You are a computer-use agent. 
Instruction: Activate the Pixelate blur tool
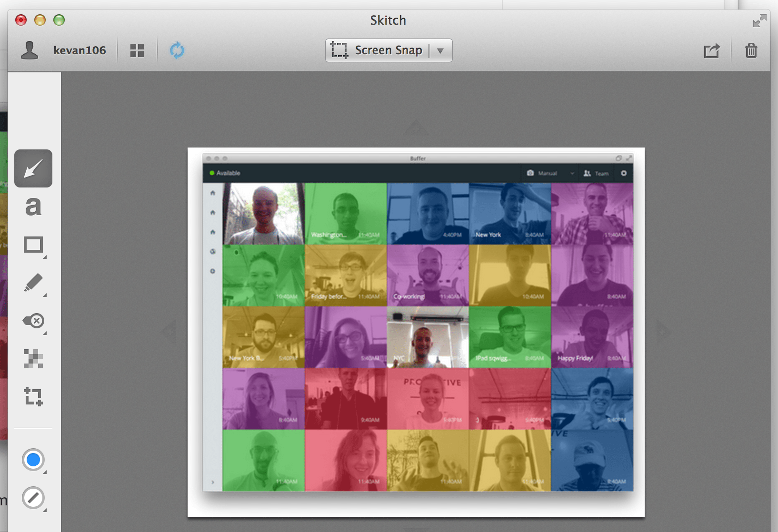tap(33, 359)
